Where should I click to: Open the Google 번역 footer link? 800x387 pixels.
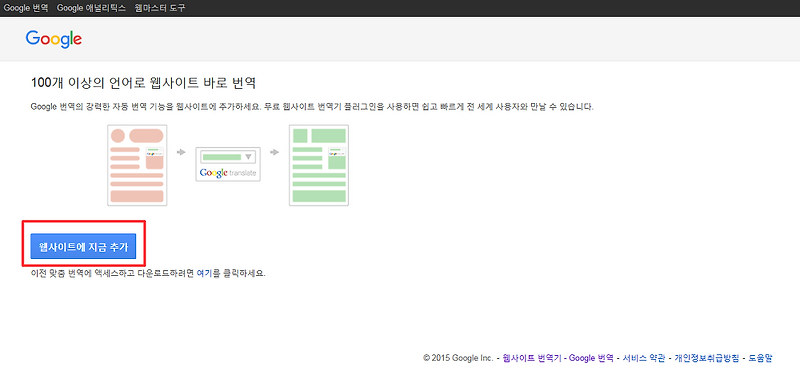591,358
